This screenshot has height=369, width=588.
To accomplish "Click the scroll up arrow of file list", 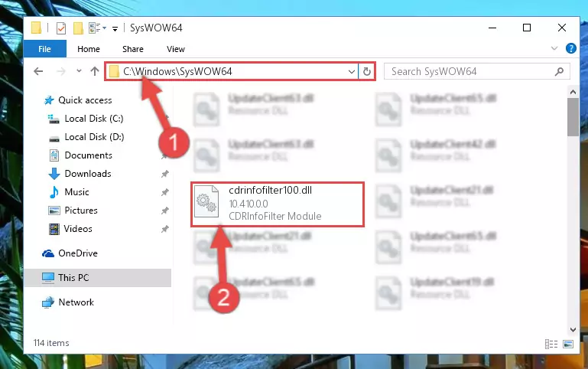I will pos(573,92).
